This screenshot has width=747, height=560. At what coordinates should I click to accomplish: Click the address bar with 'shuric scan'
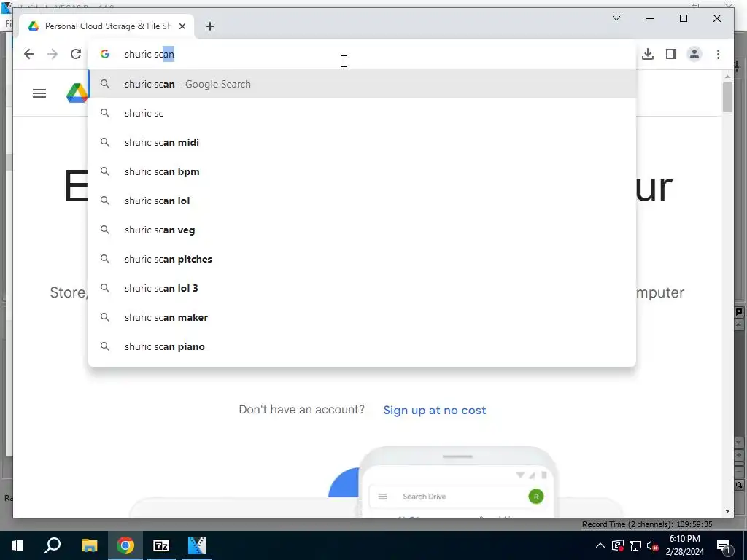[362, 54]
